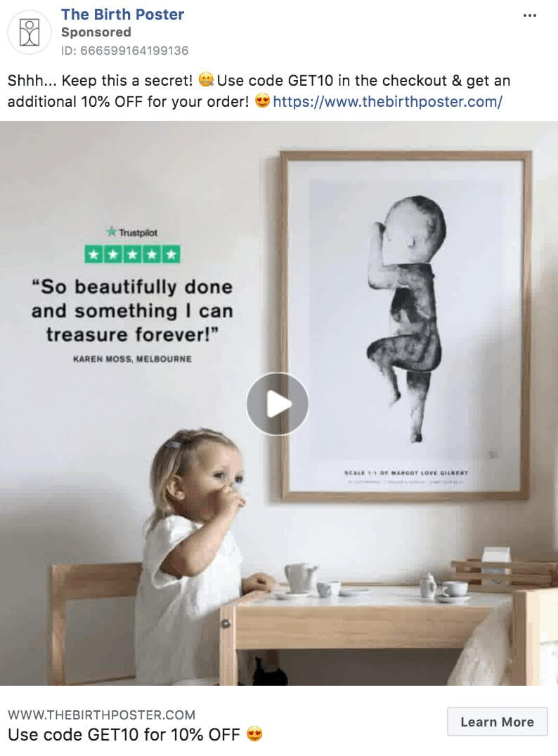Click the toddler drinking in the video

tap(196, 554)
